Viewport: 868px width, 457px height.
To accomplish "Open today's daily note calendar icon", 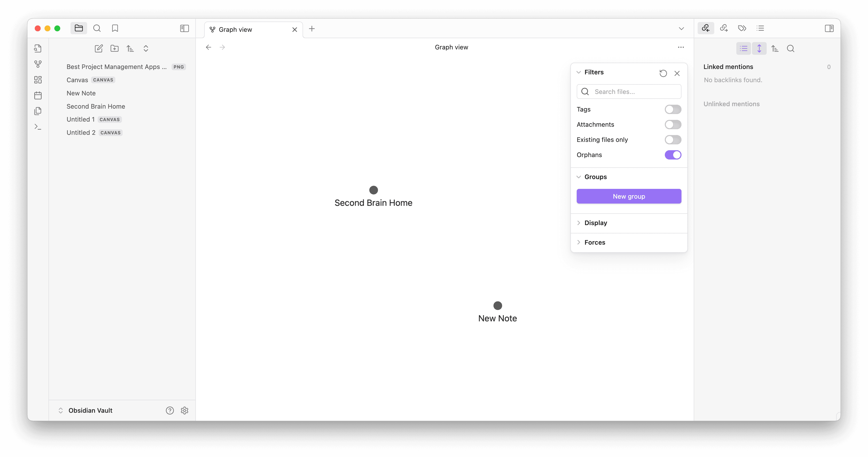I will (38, 95).
